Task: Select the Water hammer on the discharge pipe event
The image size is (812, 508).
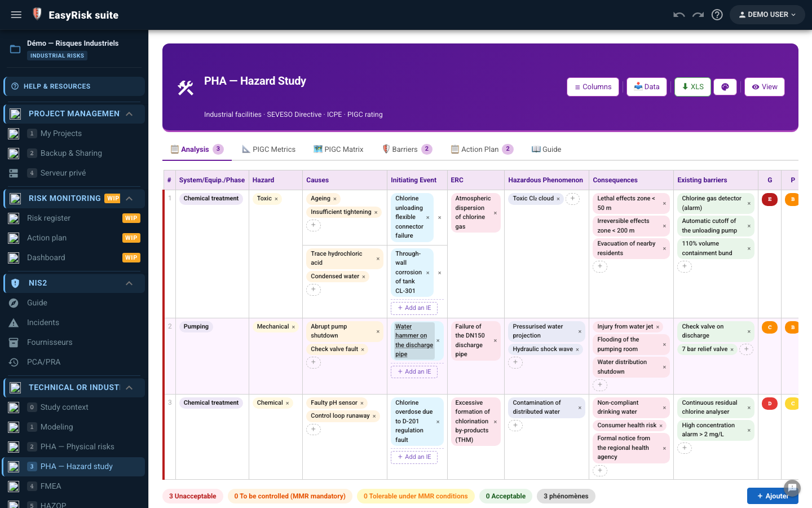Action: click(414, 341)
